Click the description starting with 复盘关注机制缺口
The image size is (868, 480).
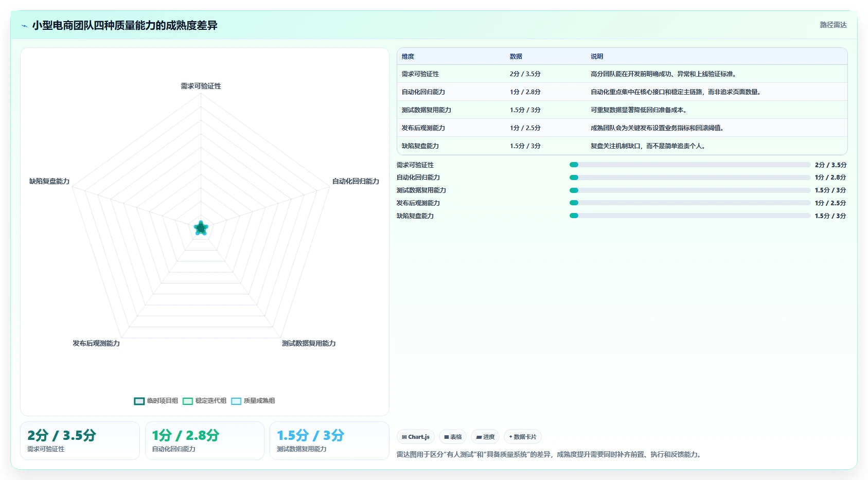[x=649, y=146]
